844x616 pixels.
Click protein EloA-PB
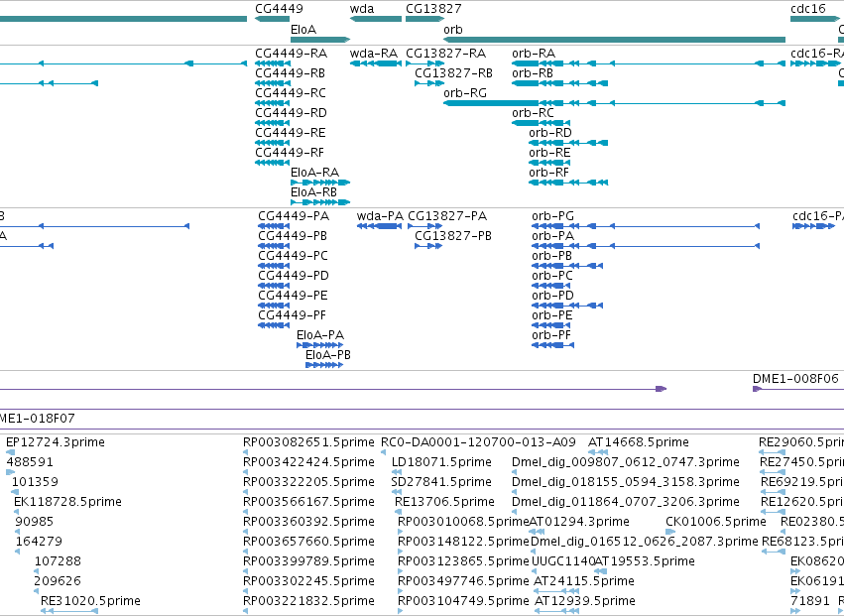(x=328, y=356)
